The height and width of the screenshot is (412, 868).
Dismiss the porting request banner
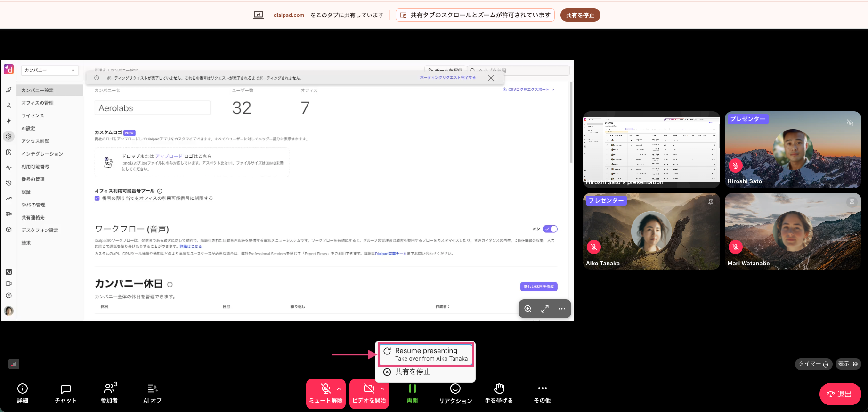tap(491, 78)
